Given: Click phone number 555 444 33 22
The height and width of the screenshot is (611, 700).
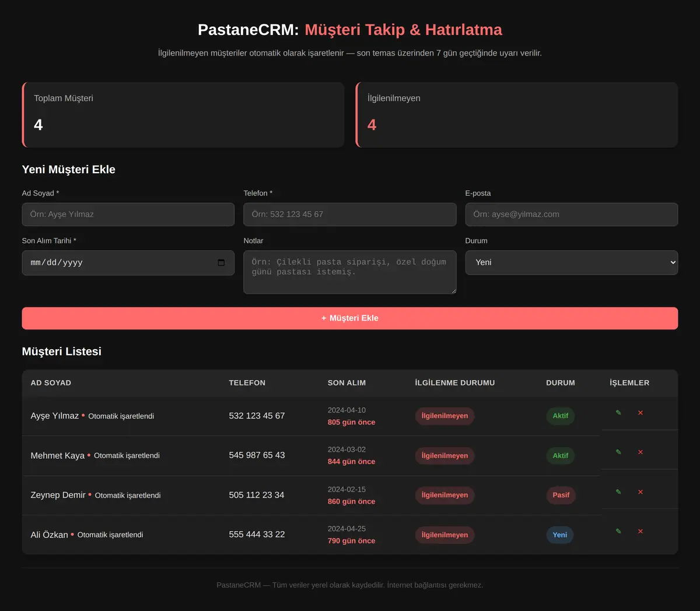Looking at the screenshot, I should pos(257,535).
